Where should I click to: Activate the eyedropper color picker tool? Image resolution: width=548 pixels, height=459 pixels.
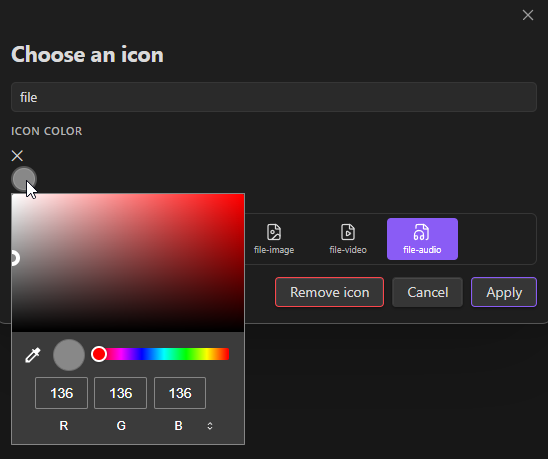(x=33, y=355)
